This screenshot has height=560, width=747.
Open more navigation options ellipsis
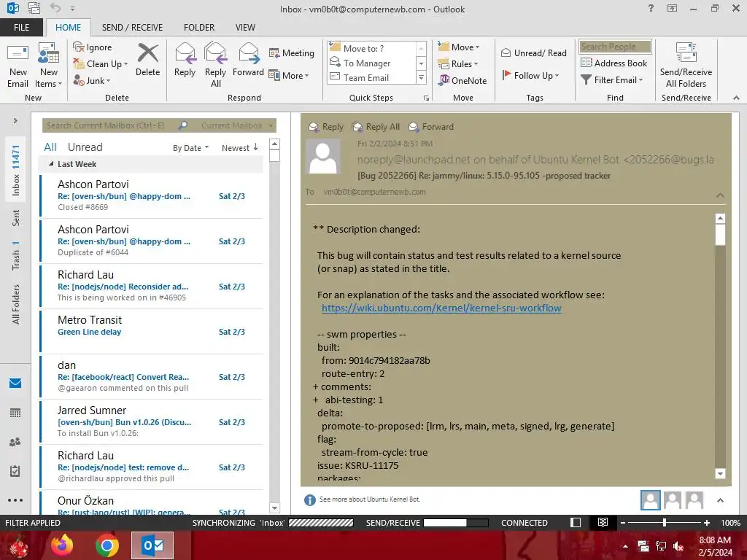point(15,500)
